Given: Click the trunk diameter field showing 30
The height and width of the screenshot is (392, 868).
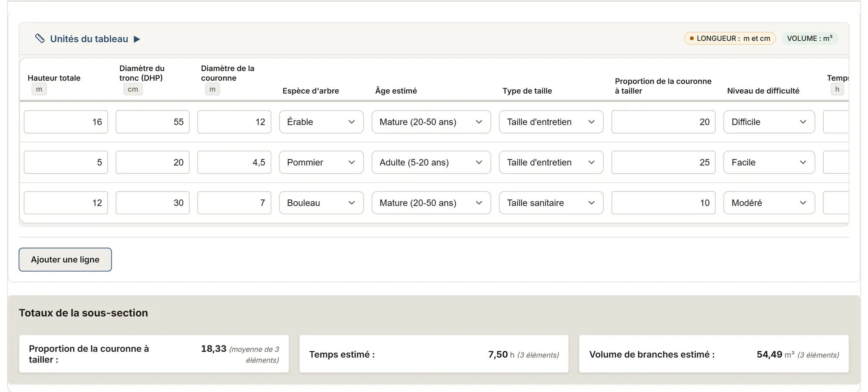Looking at the screenshot, I should click(153, 203).
